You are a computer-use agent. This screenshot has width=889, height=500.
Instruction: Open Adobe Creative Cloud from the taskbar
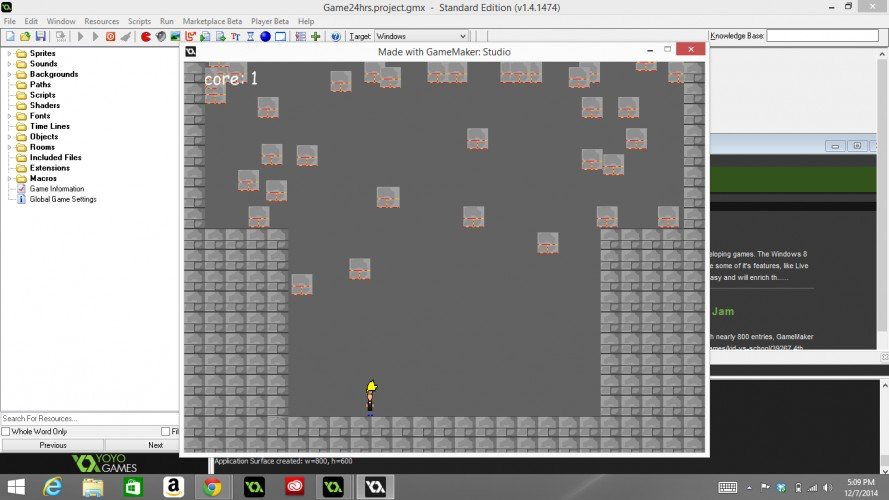[294, 487]
